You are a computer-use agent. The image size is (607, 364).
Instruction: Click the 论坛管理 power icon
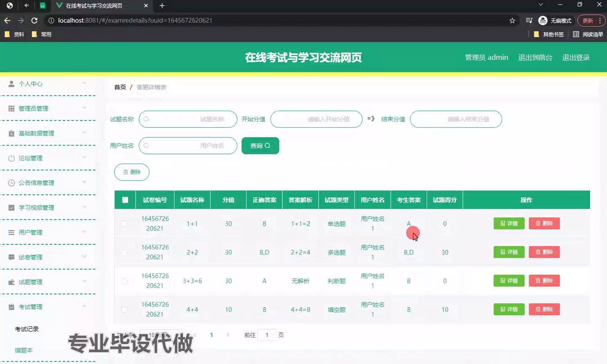[11, 158]
